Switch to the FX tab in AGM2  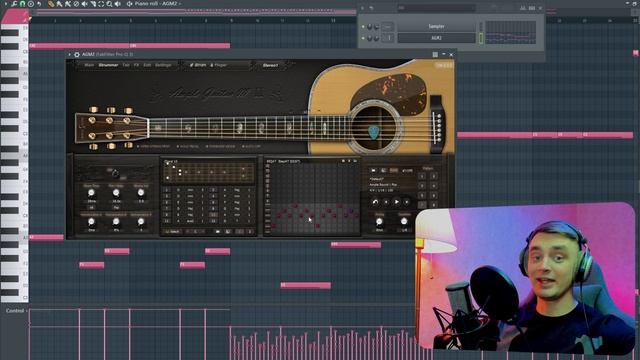(136, 65)
